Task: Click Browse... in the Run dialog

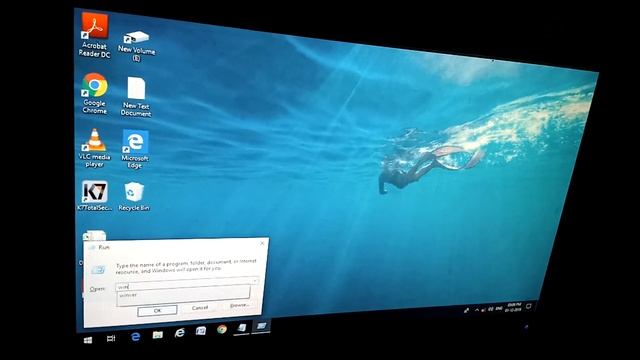Action: 239,305
